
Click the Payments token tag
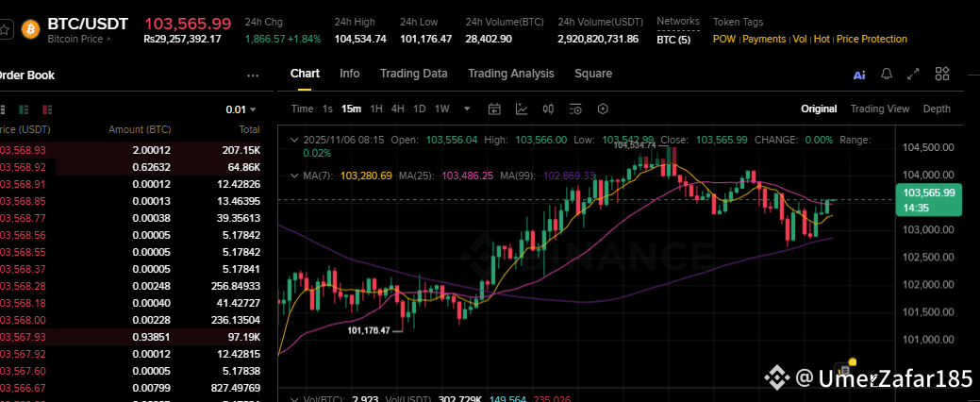[764, 40]
